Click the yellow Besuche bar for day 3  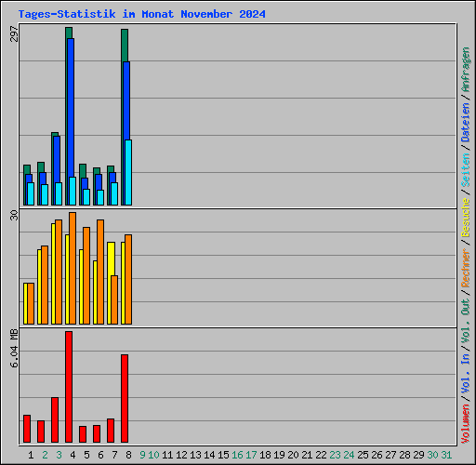click(x=53, y=274)
